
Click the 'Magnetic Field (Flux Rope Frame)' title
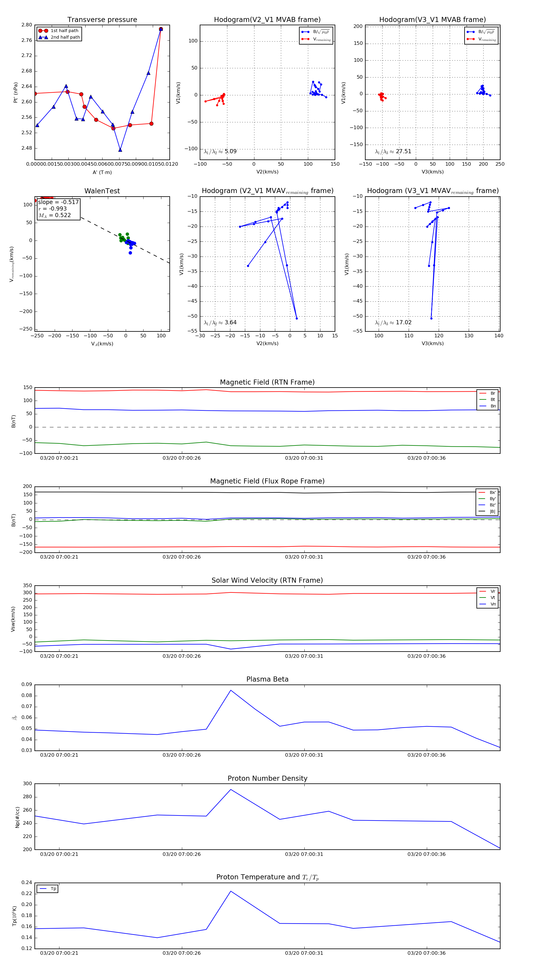click(267, 481)
